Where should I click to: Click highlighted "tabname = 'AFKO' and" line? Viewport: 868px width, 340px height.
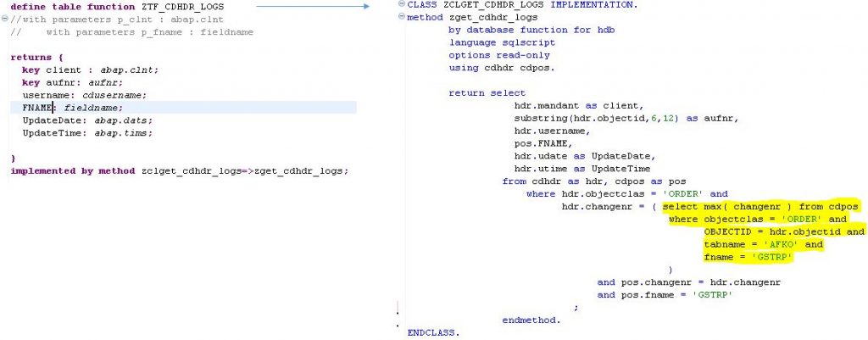(764, 244)
